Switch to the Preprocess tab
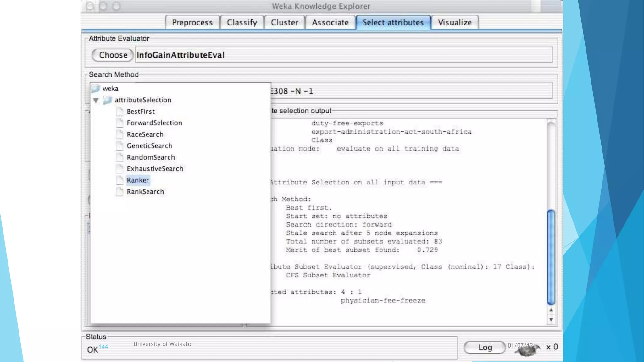Screen dimensions: 644x362 [x=192, y=23]
